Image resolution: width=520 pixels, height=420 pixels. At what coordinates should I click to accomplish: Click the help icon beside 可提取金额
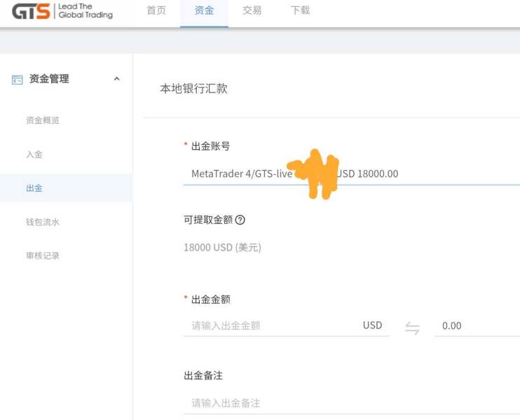[240, 220]
